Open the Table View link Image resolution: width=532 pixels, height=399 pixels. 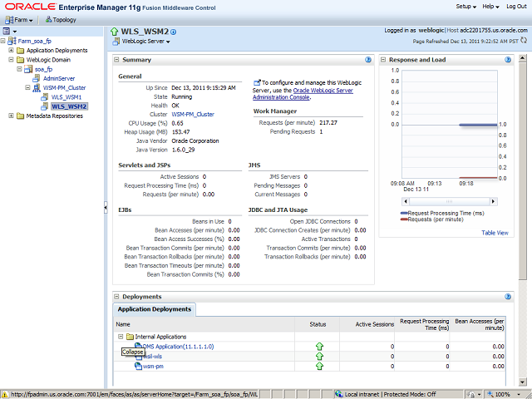(495, 233)
